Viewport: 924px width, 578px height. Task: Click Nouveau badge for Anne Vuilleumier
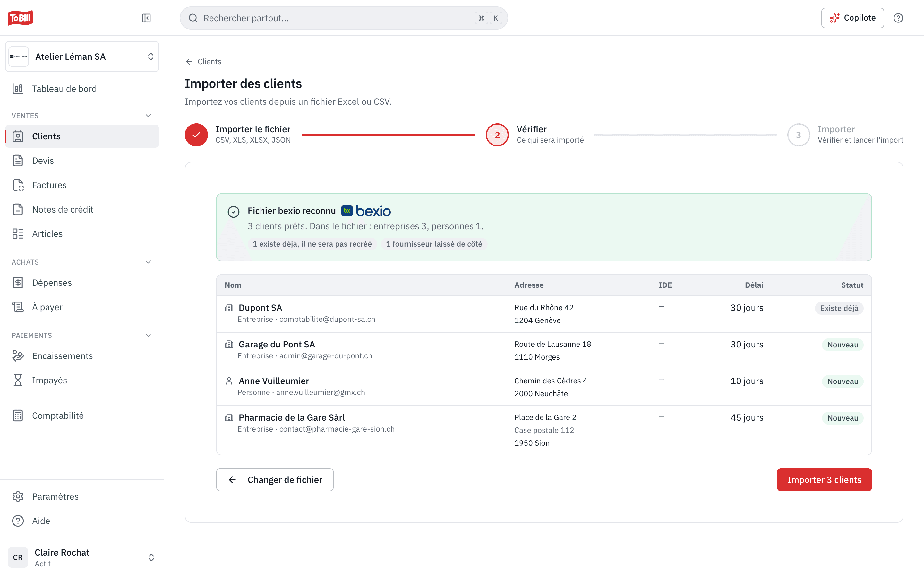pyautogui.click(x=843, y=381)
